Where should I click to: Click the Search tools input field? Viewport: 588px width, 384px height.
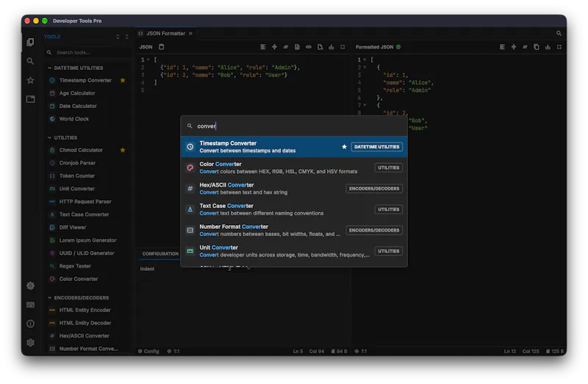pyautogui.click(x=87, y=52)
